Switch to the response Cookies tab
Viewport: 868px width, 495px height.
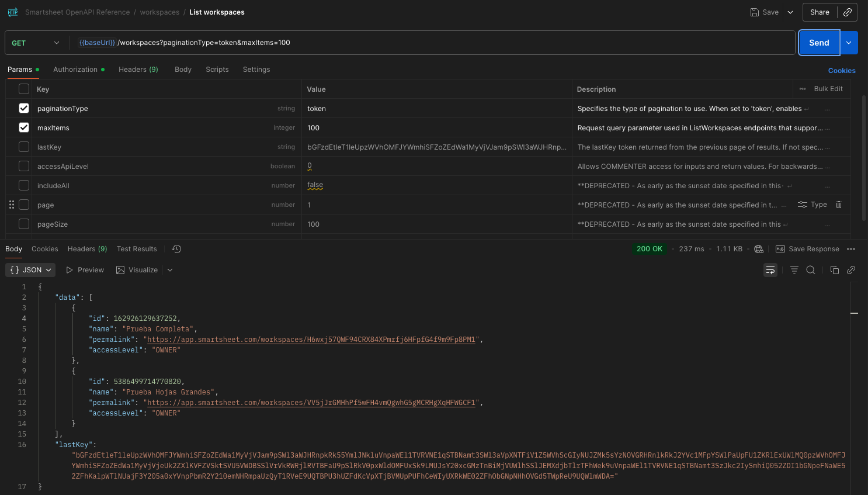[45, 249]
